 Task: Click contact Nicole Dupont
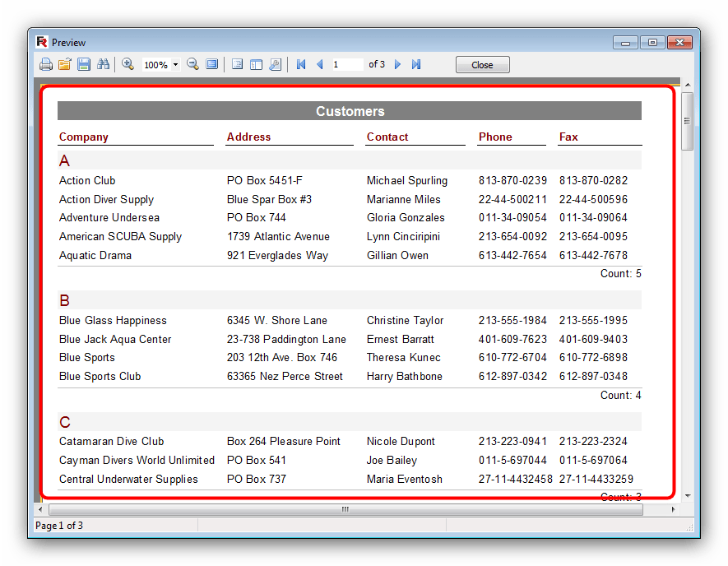[401, 442]
